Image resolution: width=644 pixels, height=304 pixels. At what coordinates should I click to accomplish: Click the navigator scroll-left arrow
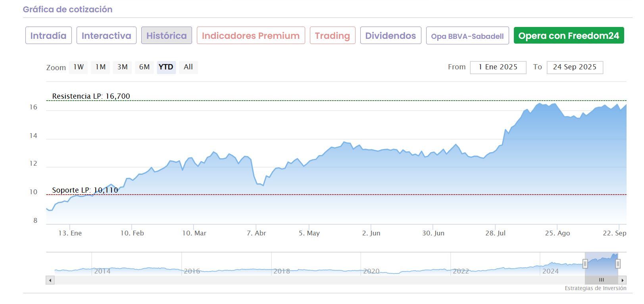click(50, 280)
